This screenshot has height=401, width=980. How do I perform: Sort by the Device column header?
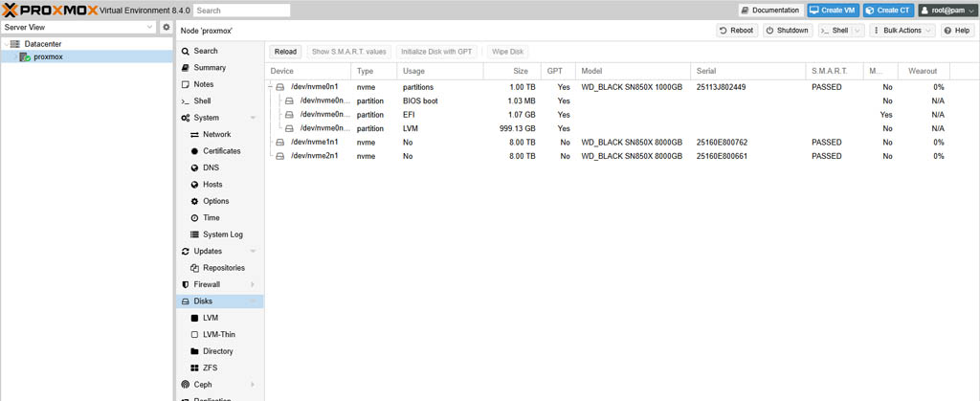pyautogui.click(x=308, y=71)
